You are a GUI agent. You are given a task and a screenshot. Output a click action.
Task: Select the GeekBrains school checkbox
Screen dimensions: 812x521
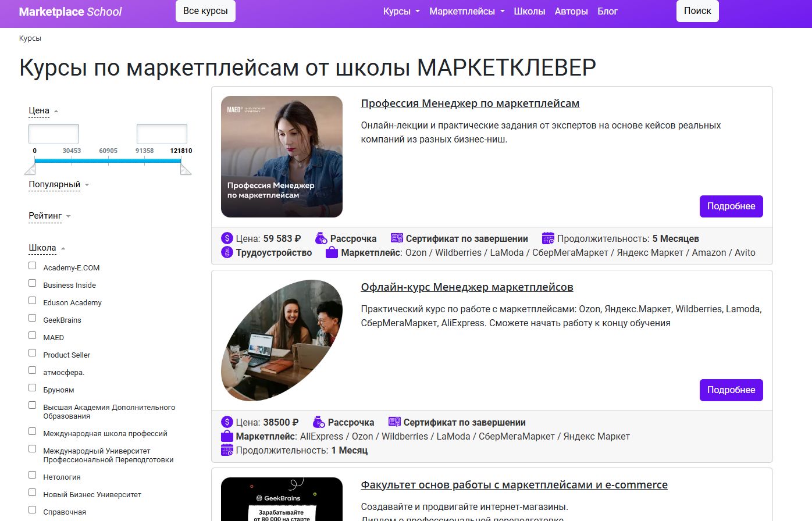[33, 318]
